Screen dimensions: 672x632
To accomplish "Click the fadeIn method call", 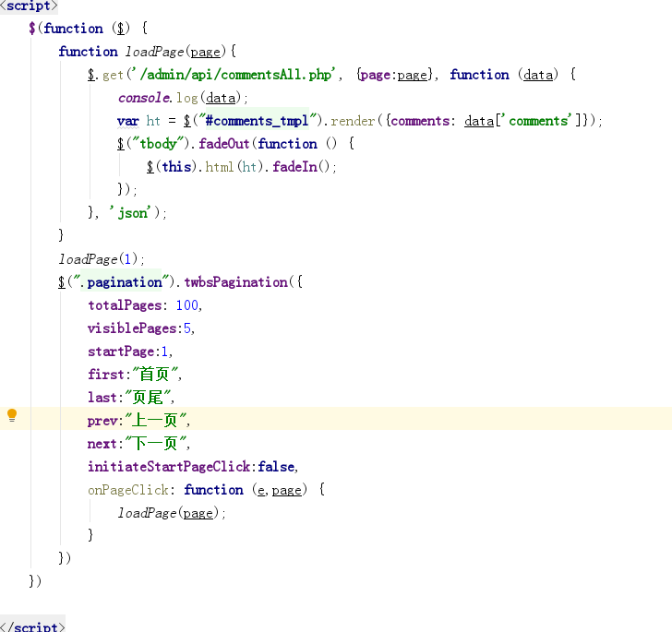I will [x=294, y=166].
